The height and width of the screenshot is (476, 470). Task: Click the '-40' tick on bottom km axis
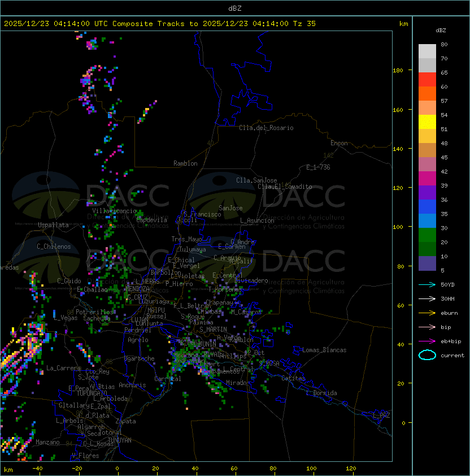coord(38,469)
